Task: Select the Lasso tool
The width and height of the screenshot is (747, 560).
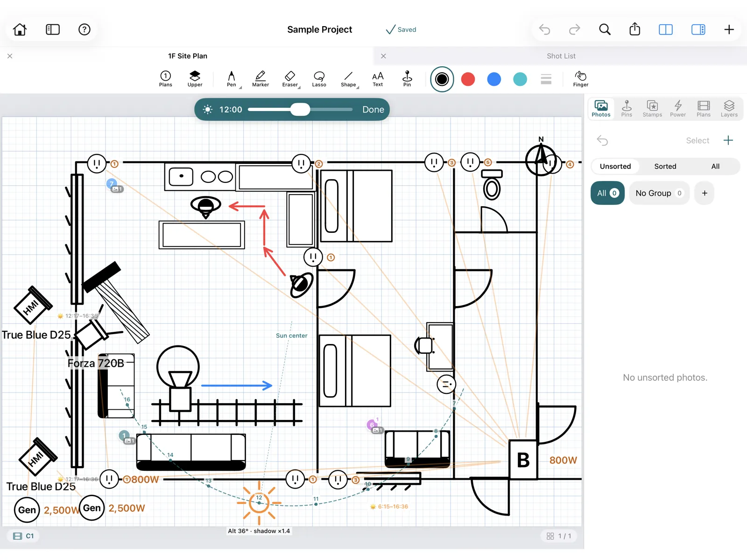Action: pos(319,78)
